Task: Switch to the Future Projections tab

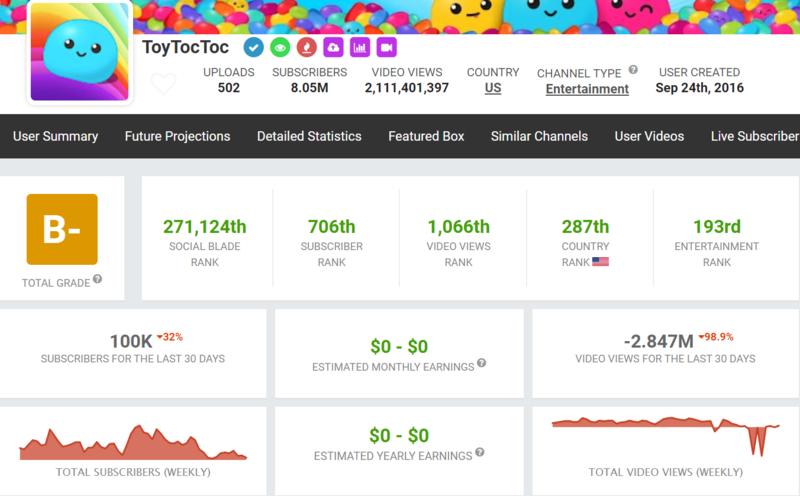Action: coord(177,136)
